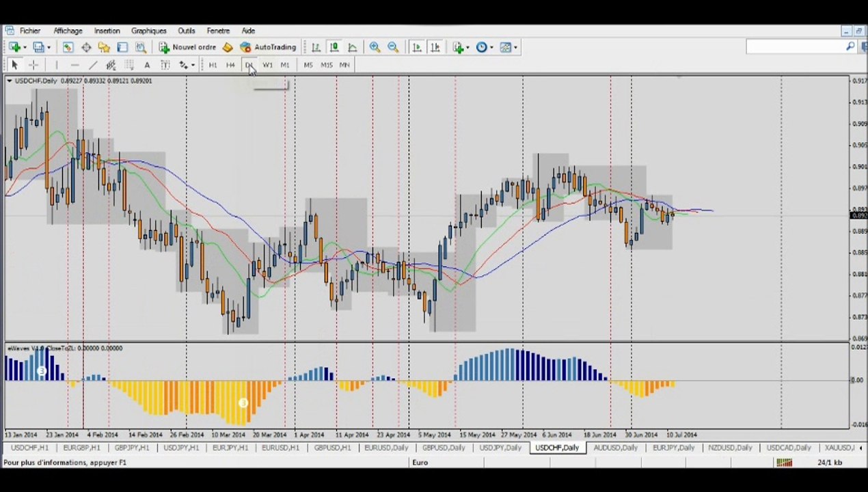The image size is (868, 492).
Task: Toggle chart shift icon
Action: [435, 47]
